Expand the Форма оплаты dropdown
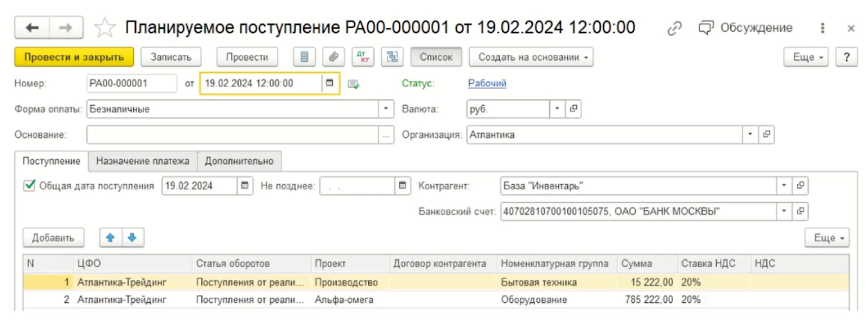The image size is (868, 327). click(386, 109)
